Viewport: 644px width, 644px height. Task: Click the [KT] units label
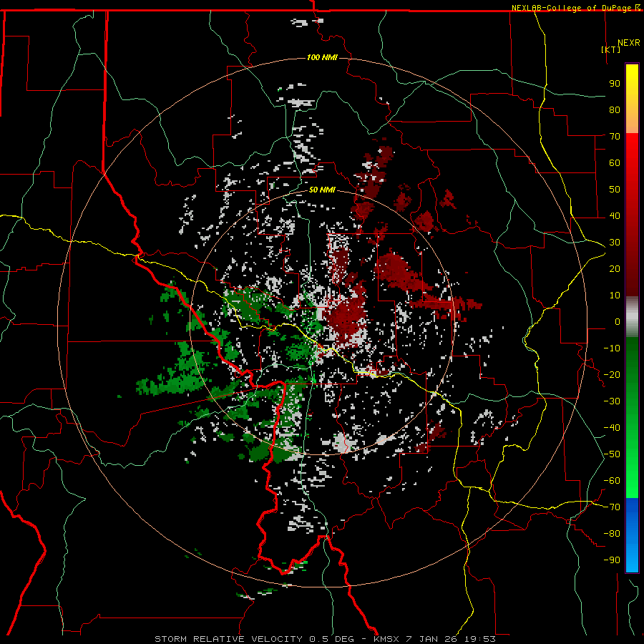pos(611,49)
